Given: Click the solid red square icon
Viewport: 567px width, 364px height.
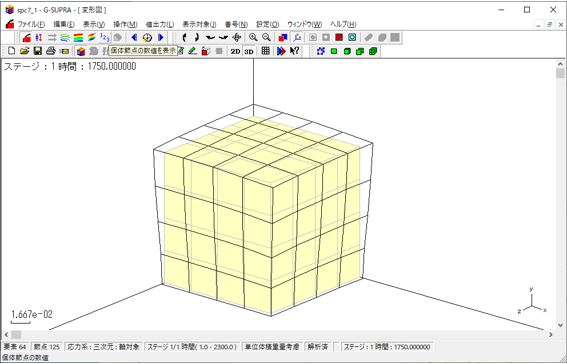Looking at the screenshot, I should [339, 38].
